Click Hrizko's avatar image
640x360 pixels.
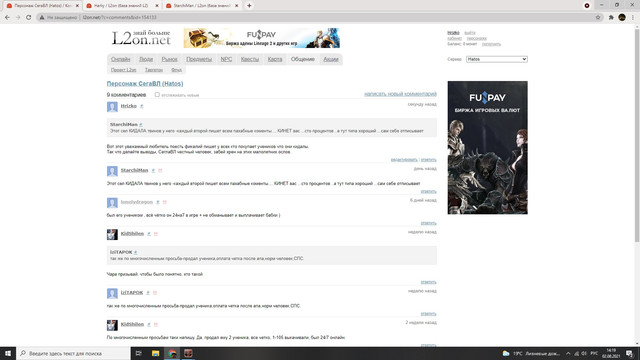[x=112, y=107]
